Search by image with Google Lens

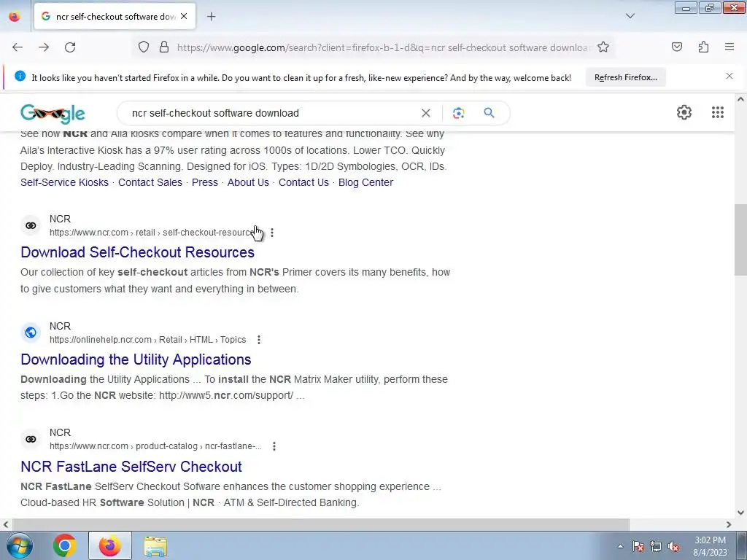click(x=458, y=113)
